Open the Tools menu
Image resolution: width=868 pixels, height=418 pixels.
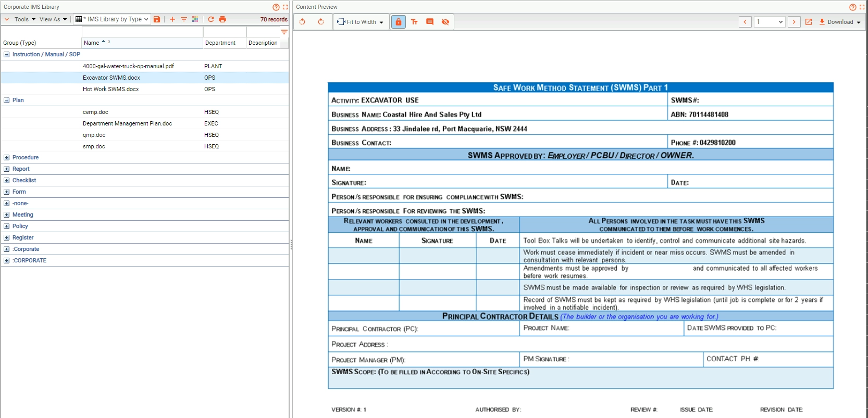24,19
